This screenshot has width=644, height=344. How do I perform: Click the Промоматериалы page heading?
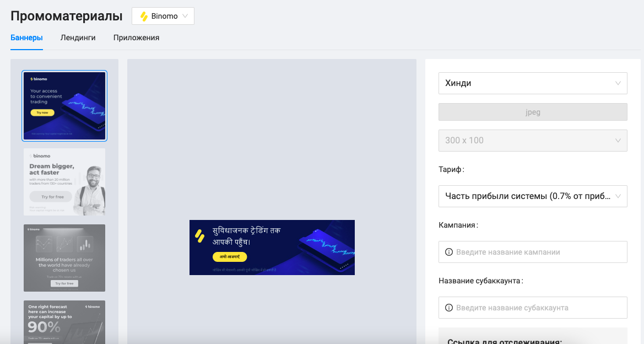coord(67,16)
